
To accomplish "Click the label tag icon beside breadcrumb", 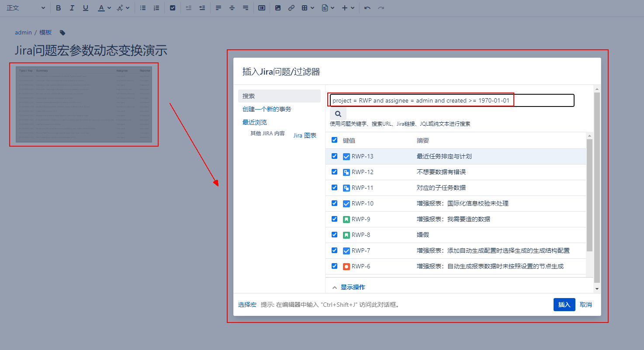I will click(62, 33).
